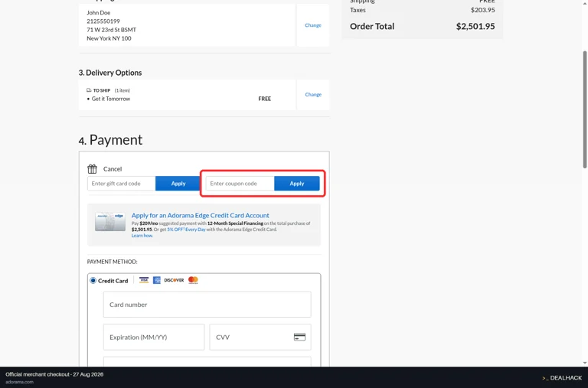588x388 pixels.
Task: Click the Adorama Edge credit card image
Action: (x=110, y=222)
